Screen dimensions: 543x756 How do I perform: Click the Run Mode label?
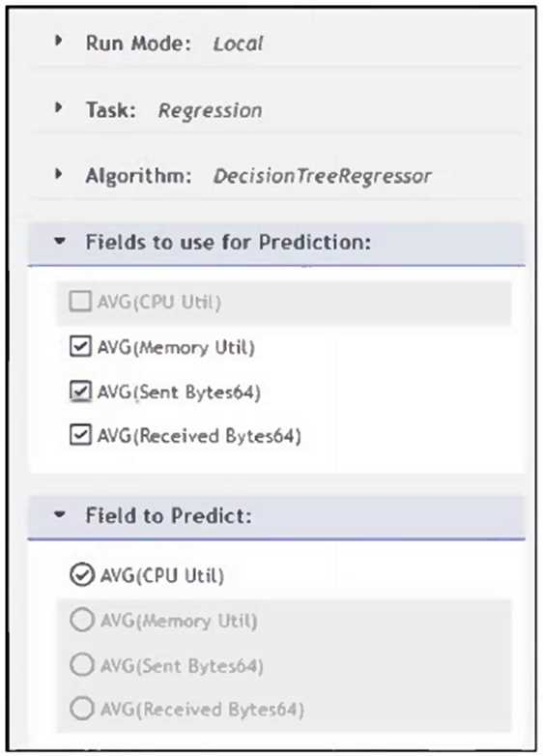tap(138, 44)
